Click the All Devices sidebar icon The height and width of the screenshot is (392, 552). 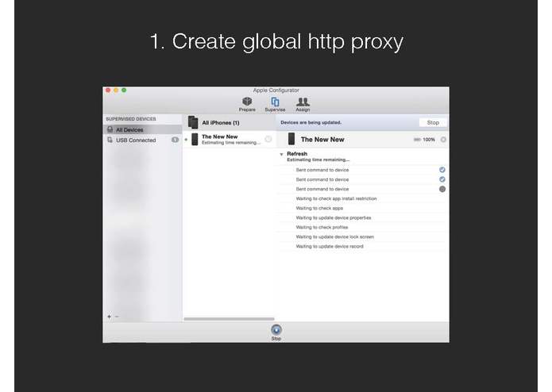[110, 129]
